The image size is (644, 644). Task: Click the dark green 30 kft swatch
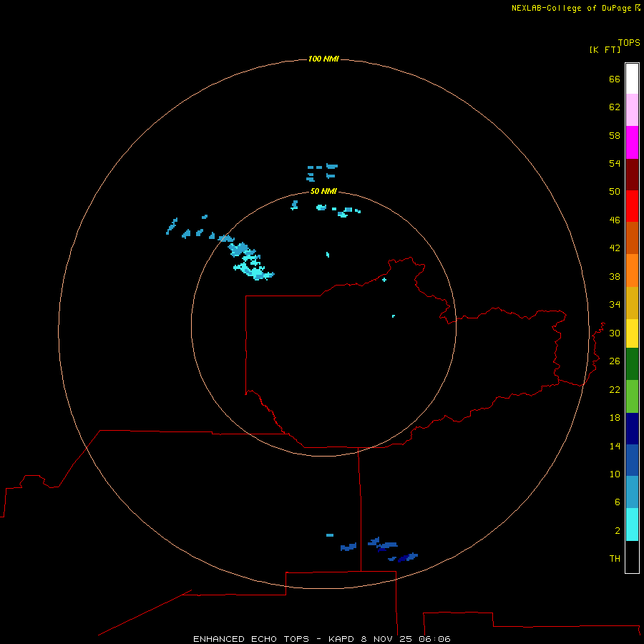(632, 364)
